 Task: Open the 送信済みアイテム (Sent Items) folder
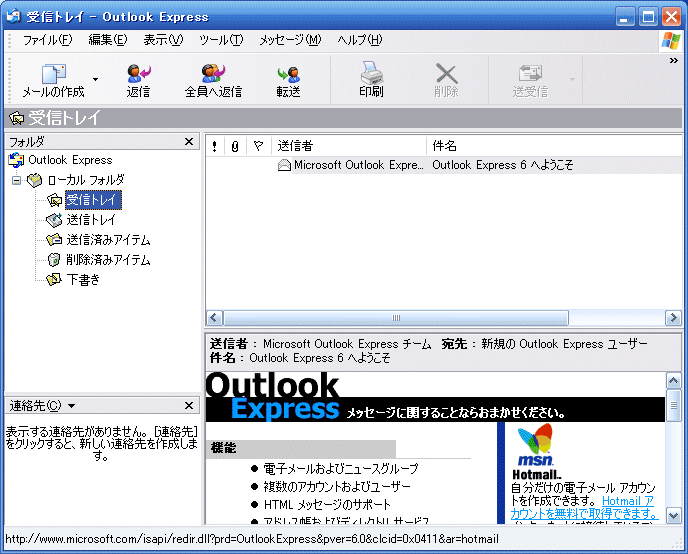pyautogui.click(x=108, y=240)
